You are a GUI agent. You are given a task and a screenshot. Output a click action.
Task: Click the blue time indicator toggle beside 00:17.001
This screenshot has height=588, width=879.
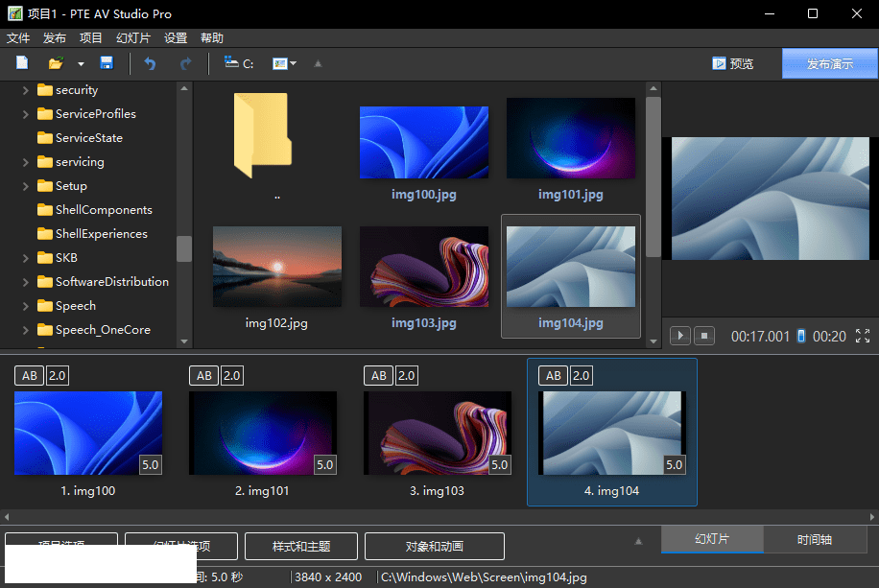coord(801,336)
